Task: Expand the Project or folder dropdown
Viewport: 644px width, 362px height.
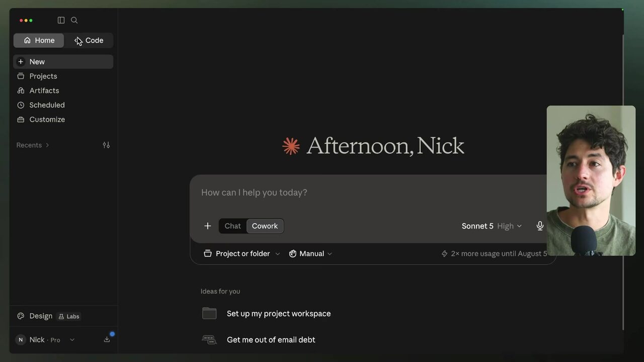Action: 242,254
